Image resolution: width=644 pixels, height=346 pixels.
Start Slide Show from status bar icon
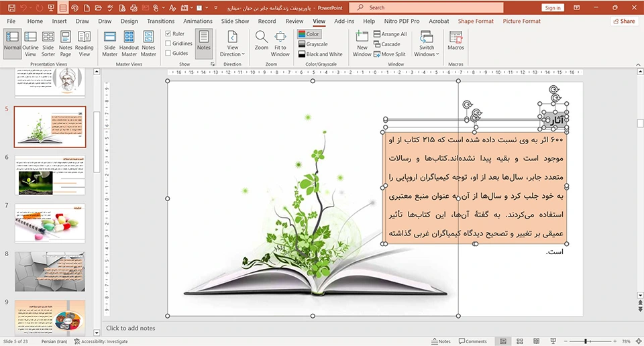(553, 341)
